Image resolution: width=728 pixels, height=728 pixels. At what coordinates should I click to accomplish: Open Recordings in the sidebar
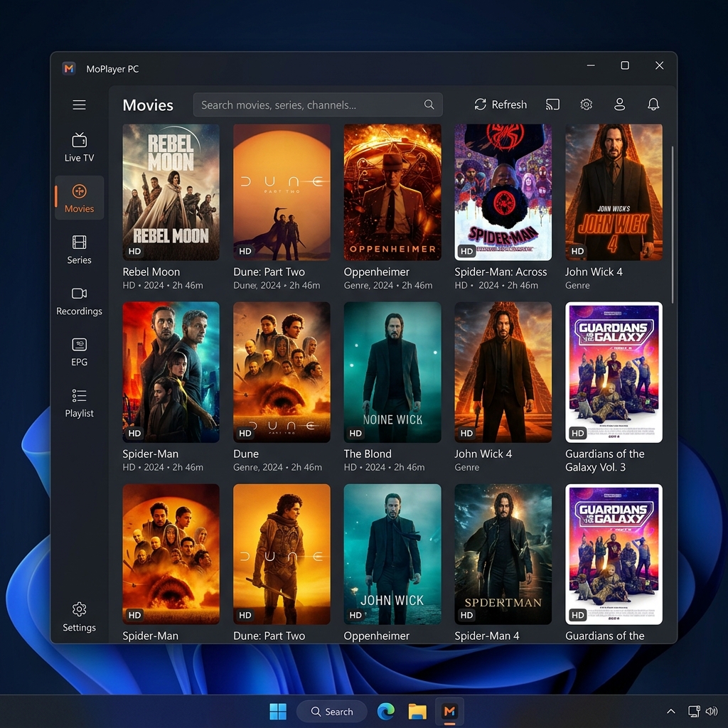(79, 301)
